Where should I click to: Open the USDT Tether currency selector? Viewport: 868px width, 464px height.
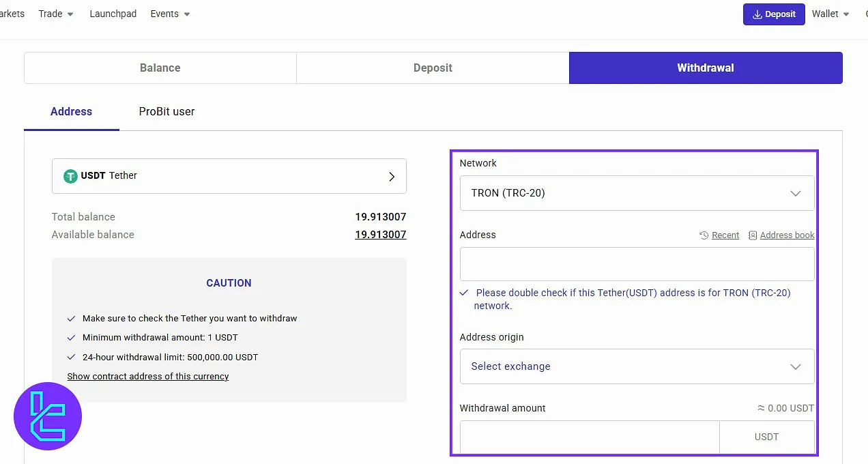click(229, 176)
